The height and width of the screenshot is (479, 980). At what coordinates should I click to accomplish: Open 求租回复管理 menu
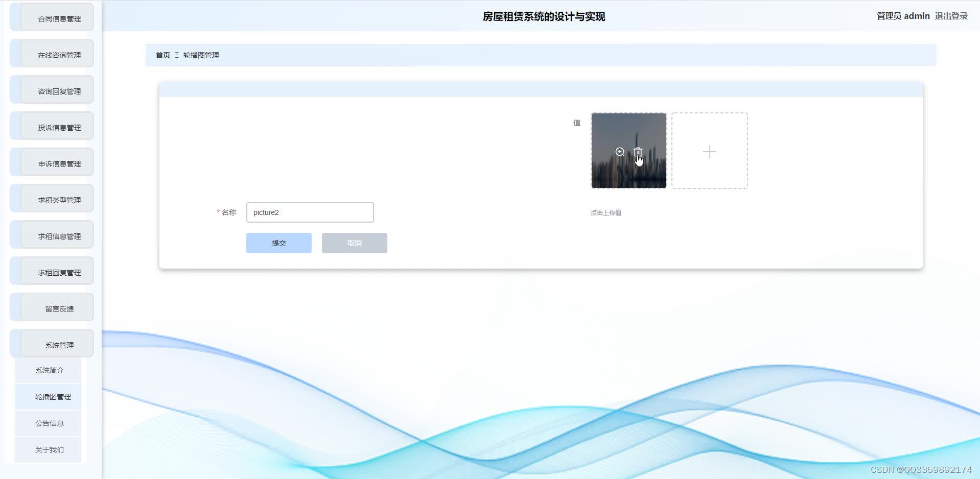[52, 271]
